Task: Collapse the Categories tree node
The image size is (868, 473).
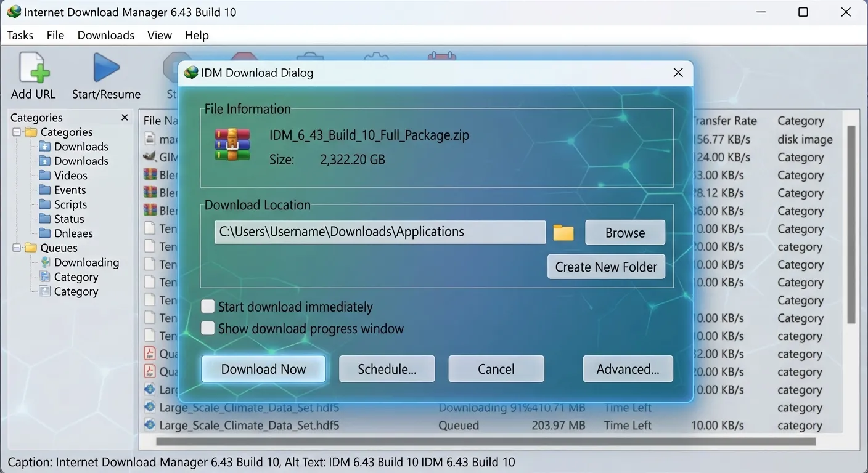Action: click(x=17, y=132)
